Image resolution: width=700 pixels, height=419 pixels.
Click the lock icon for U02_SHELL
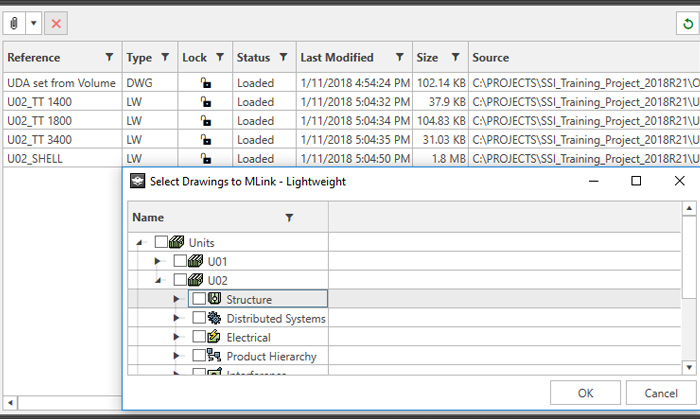point(207,158)
